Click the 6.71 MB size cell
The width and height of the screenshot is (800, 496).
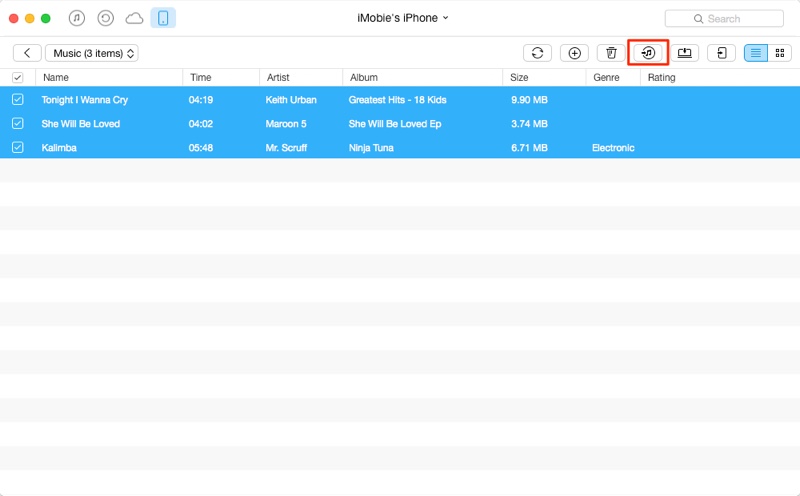pyautogui.click(x=529, y=147)
